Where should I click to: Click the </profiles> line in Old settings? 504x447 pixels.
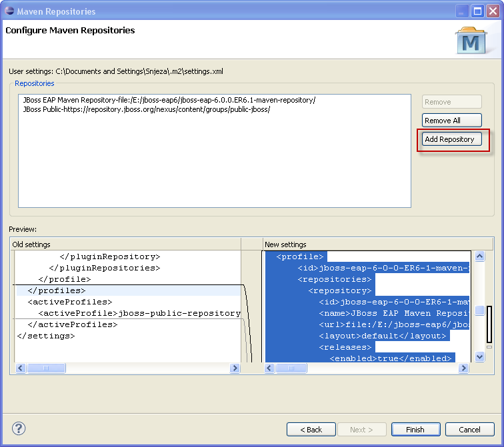[57, 290]
